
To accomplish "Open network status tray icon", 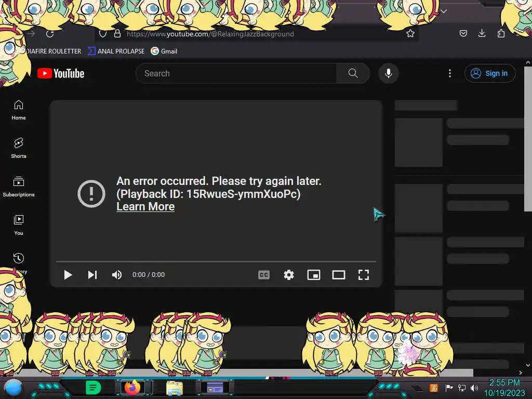I will pyautogui.click(x=461, y=388).
